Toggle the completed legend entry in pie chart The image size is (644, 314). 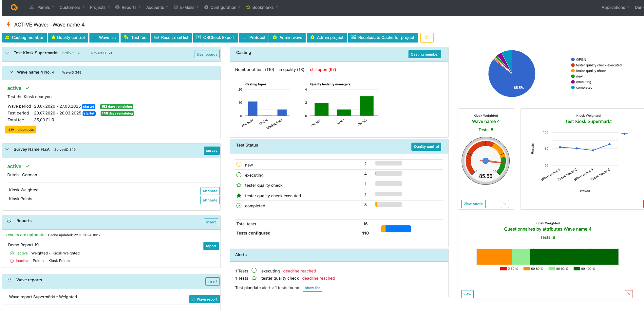point(582,87)
